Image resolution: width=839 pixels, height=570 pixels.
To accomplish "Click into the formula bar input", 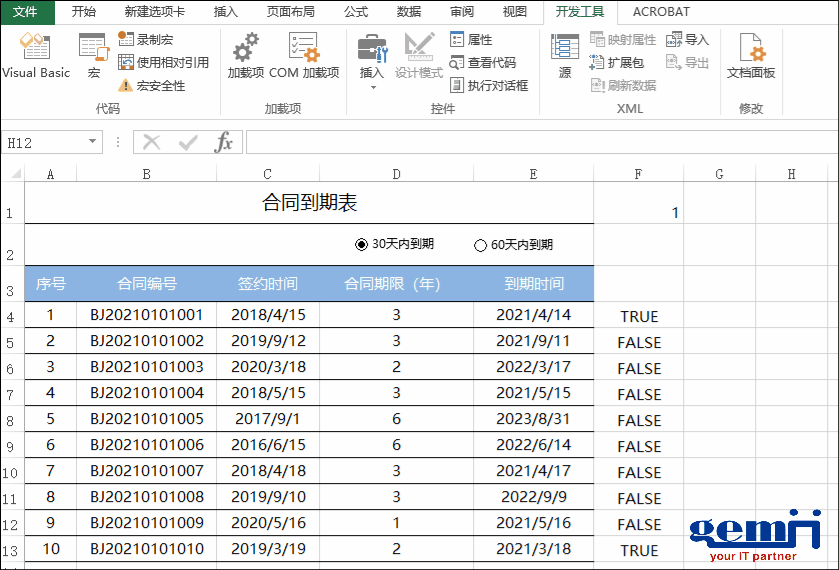I will [542, 142].
